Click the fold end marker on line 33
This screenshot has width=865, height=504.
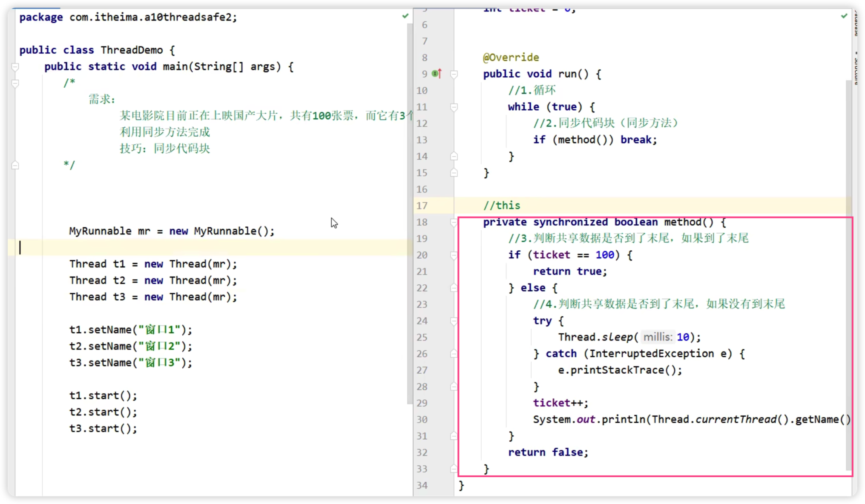pos(454,469)
